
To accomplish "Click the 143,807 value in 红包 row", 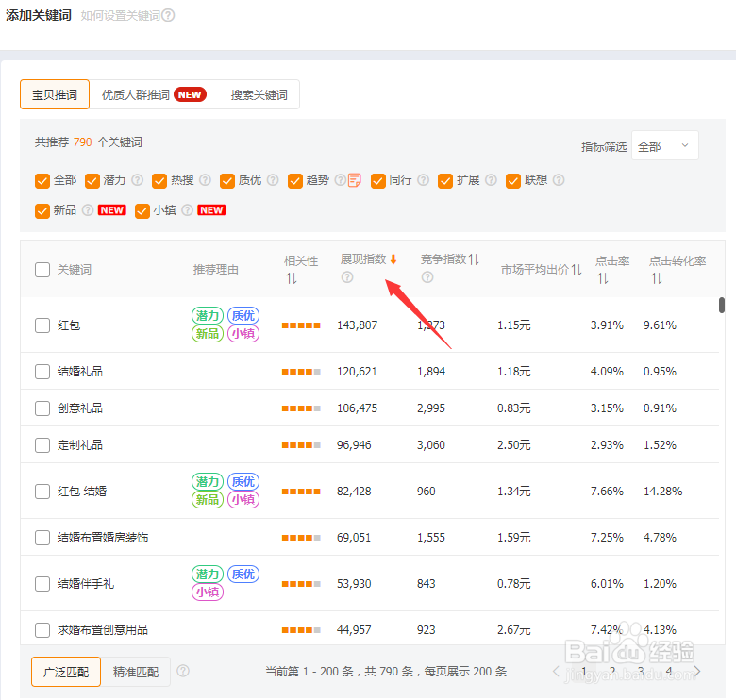I will [358, 325].
